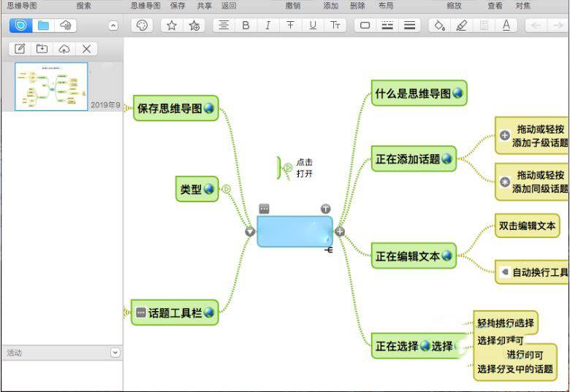Click upload to cloud icon in sidebar
Screen dimensions: 570x392
tap(64, 49)
